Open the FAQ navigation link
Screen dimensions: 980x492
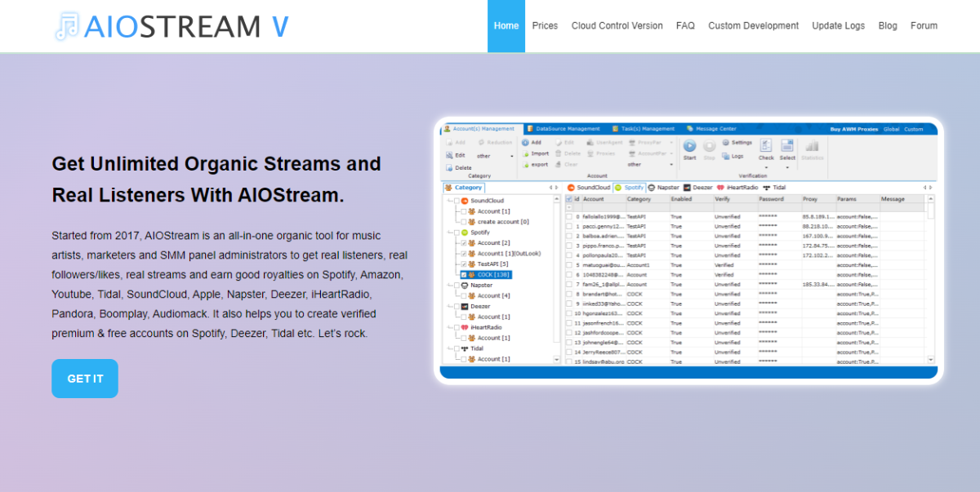[685, 26]
